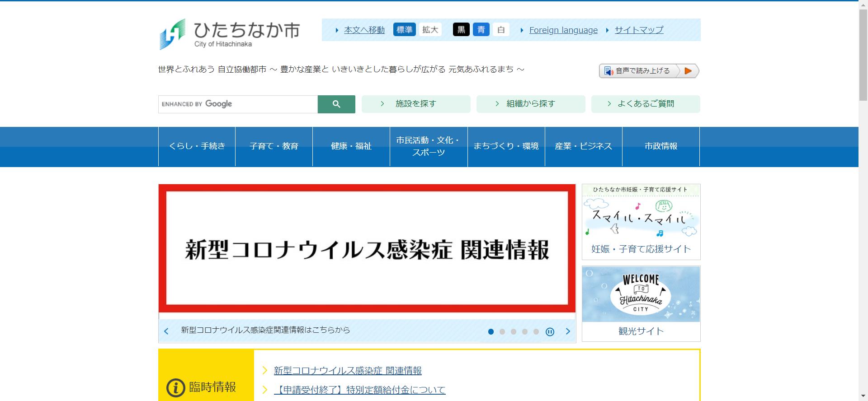Switch to black color scheme 黒
Image resolution: width=868 pixels, height=401 pixels.
click(461, 30)
